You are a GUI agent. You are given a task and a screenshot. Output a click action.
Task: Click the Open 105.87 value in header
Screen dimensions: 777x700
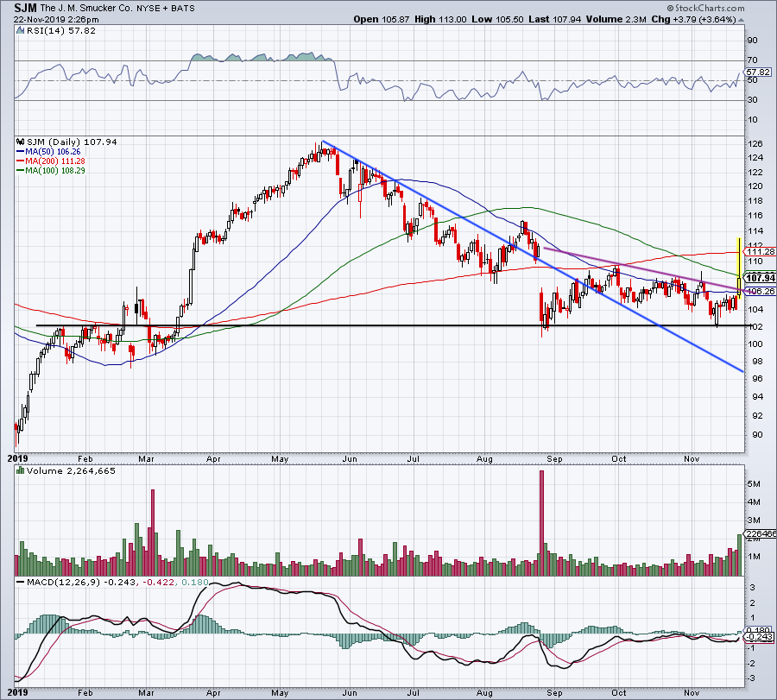pyautogui.click(x=382, y=19)
